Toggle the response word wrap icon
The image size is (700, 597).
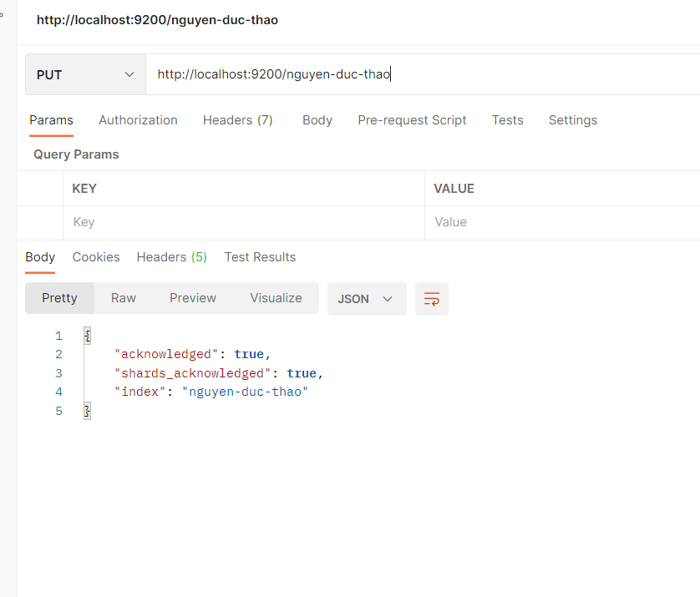431,299
